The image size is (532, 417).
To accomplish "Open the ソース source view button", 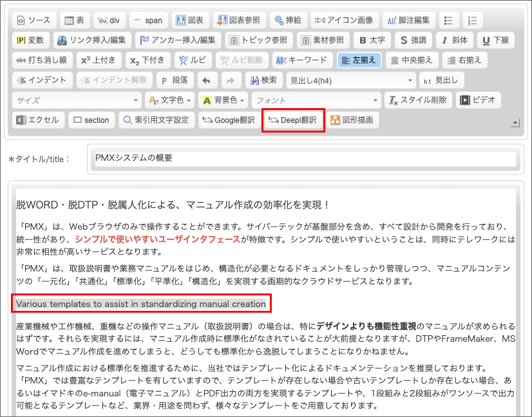I will (x=34, y=21).
